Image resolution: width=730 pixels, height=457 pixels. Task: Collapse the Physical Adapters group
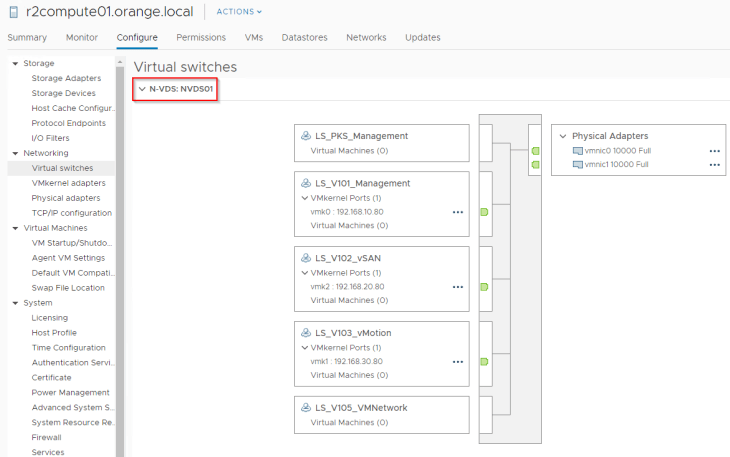[x=563, y=136]
